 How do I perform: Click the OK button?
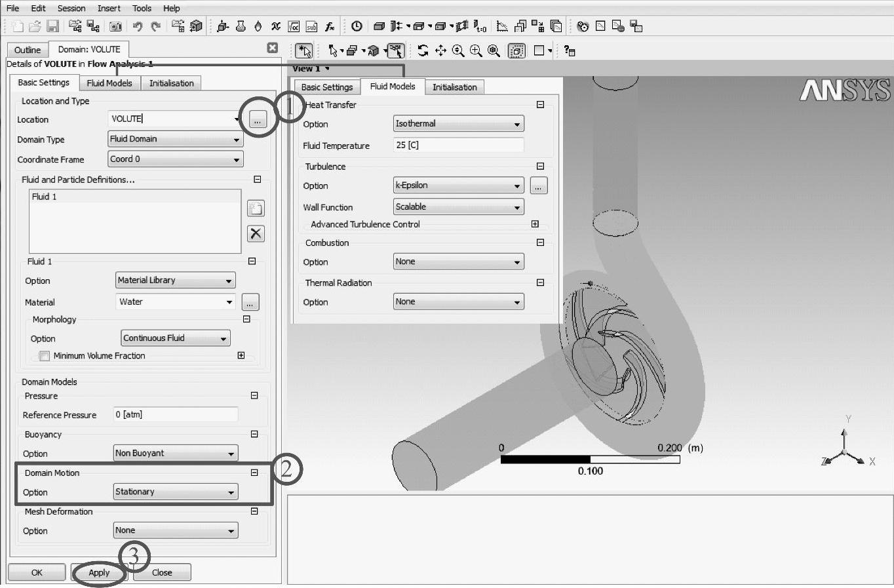(x=37, y=572)
